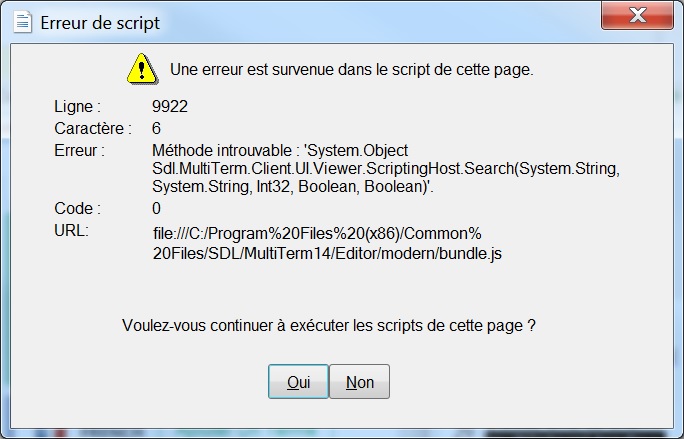The height and width of the screenshot is (439, 684).
Task: Click the 'Méthode introuvable' error text line
Action: tap(280, 151)
